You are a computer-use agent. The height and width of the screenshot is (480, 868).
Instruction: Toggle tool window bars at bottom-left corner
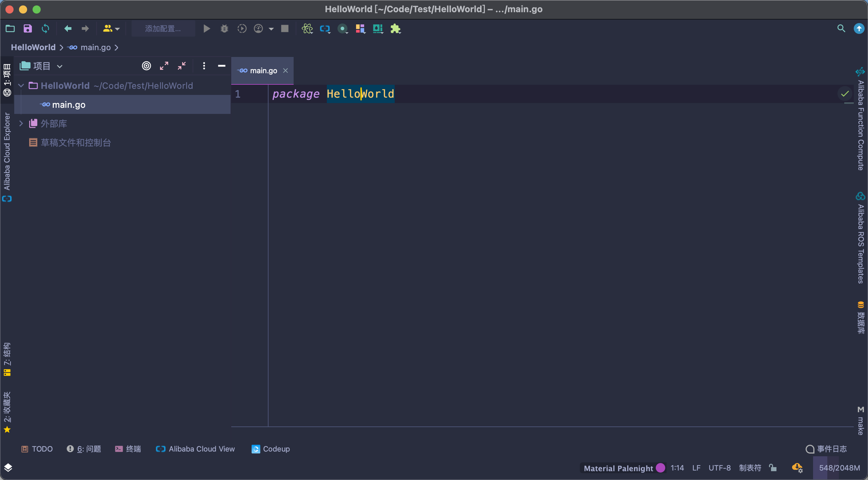[8, 468]
